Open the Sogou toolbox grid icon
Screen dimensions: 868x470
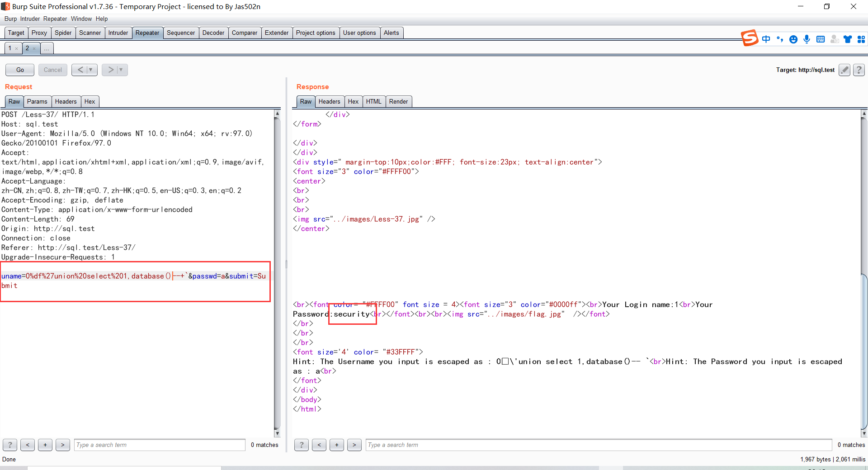(861, 39)
